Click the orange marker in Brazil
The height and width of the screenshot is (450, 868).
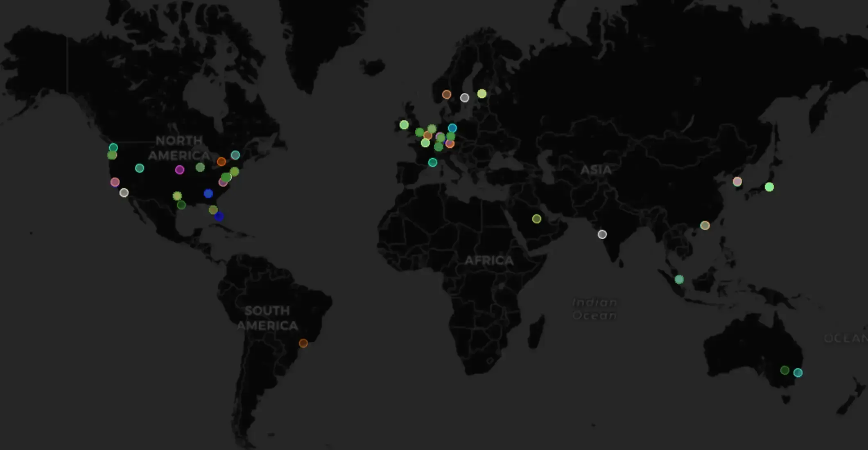point(303,343)
